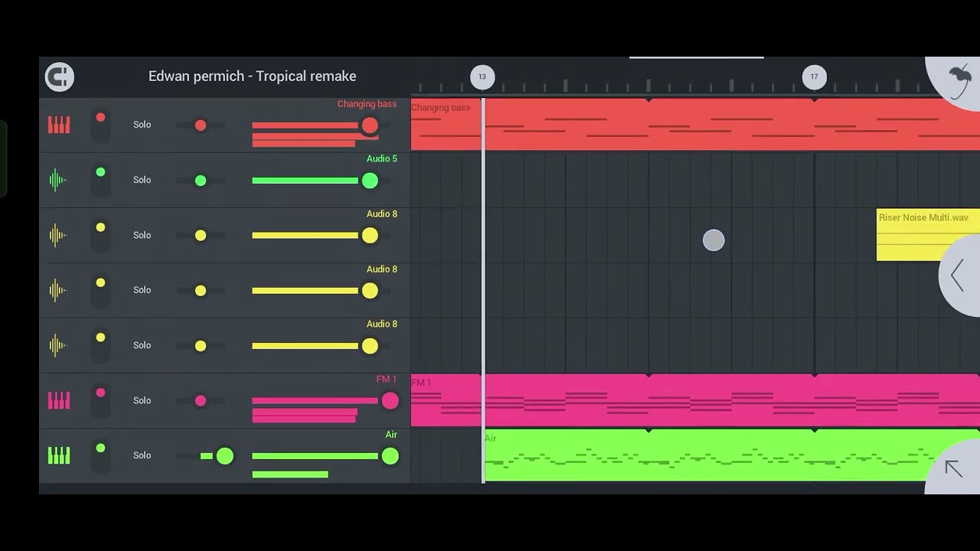Image resolution: width=980 pixels, height=551 pixels.
Task: Mute the topmost Audio 8 track
Action: point(100,235)
